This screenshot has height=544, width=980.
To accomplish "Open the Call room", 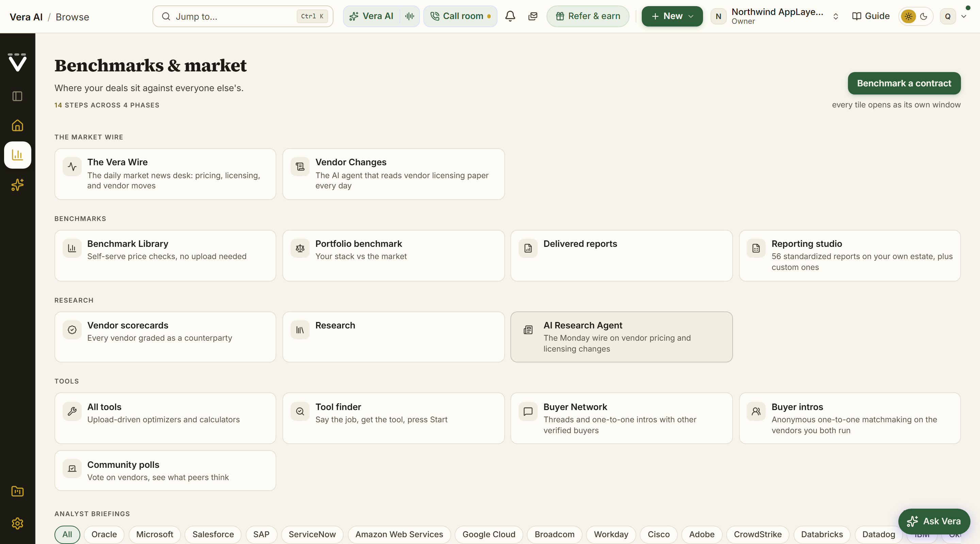I will tap(460, 16).
